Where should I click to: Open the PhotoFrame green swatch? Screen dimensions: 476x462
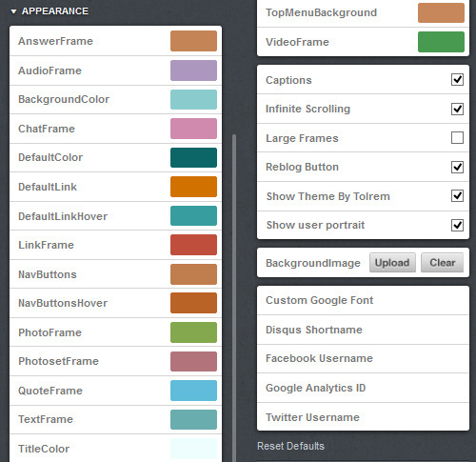click(x=193, y=332)
